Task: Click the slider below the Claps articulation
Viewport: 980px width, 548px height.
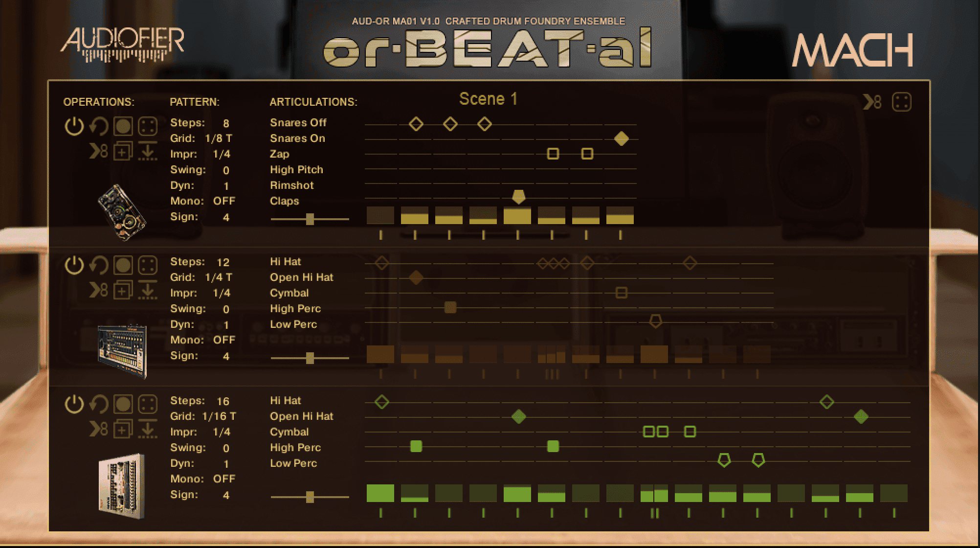Action: (310, 219)
